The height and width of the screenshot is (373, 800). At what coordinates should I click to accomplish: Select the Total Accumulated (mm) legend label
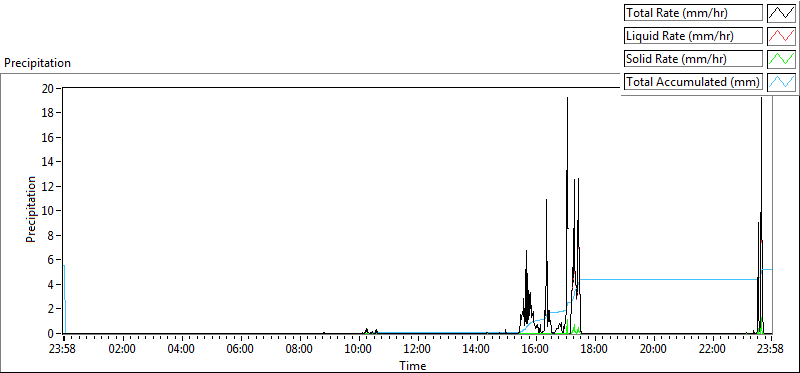693,82
